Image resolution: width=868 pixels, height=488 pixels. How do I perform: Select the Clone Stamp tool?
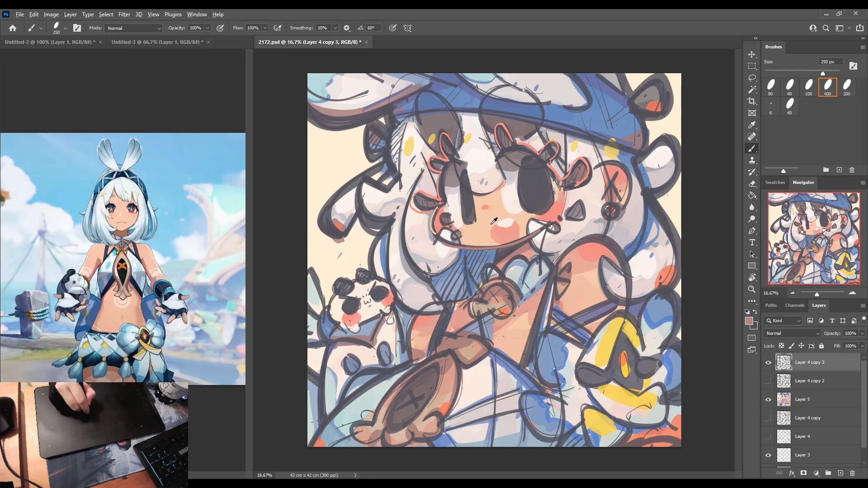click(x=752, y=160)
